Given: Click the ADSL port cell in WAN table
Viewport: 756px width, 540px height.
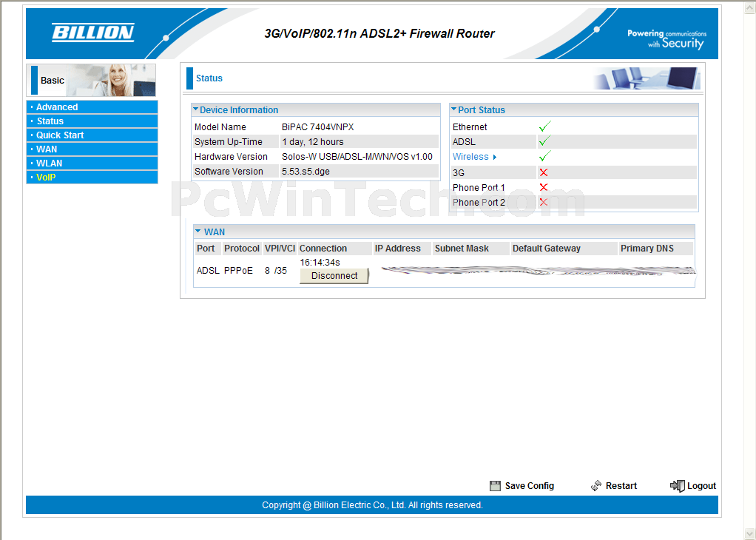Looking at the screenshot, I should (x=208, y=271).
